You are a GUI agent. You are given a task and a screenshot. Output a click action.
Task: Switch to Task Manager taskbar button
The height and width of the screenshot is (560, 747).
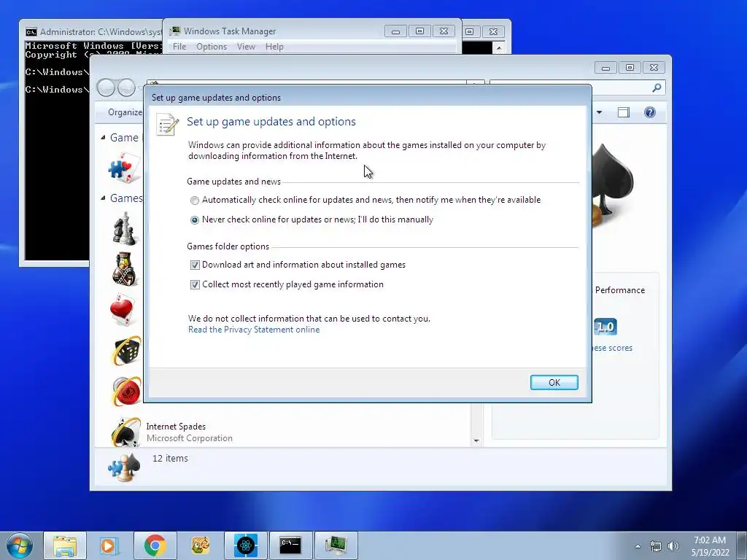click(x=336, y=545)
